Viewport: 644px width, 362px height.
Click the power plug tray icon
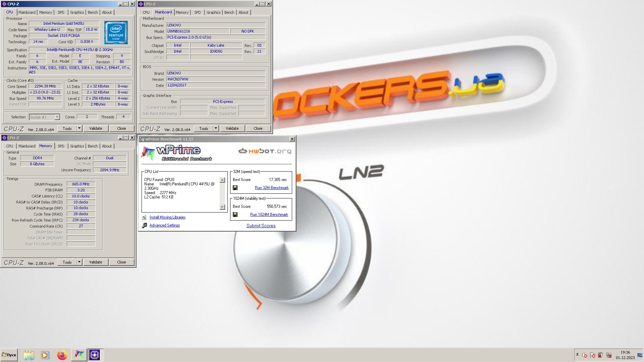coord(601,355)
